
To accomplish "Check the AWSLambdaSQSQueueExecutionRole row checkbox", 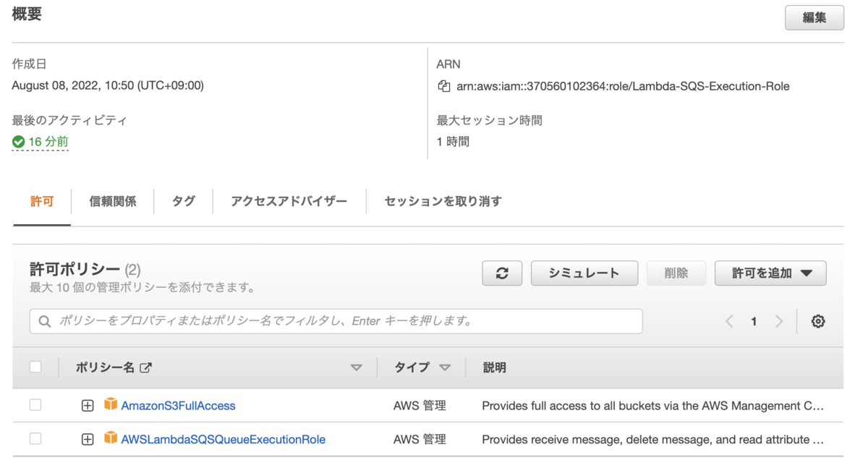I will click(x=35, y=438).
